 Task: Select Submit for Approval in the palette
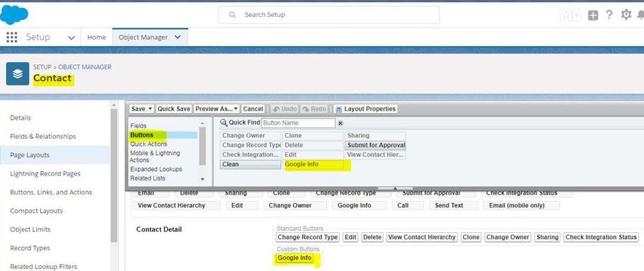click(375, 145)
